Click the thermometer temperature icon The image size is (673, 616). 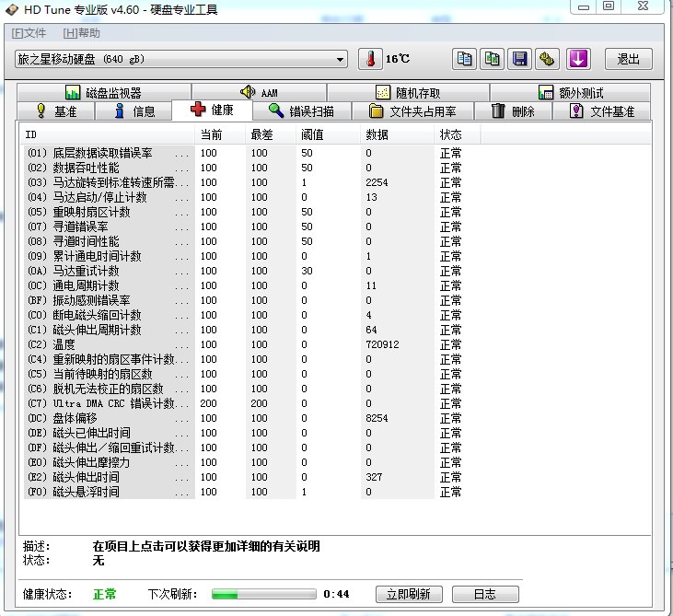pyautogui.click(x=370, y=59)
